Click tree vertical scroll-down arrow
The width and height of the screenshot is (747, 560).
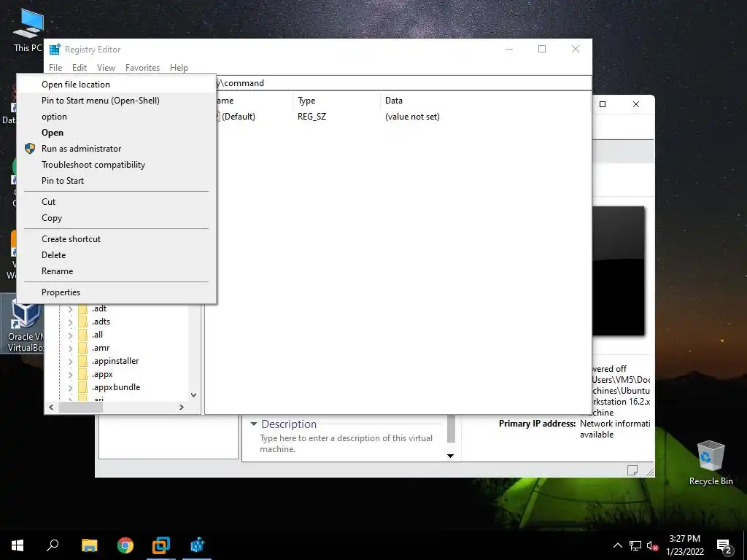(x=193, y=394)
